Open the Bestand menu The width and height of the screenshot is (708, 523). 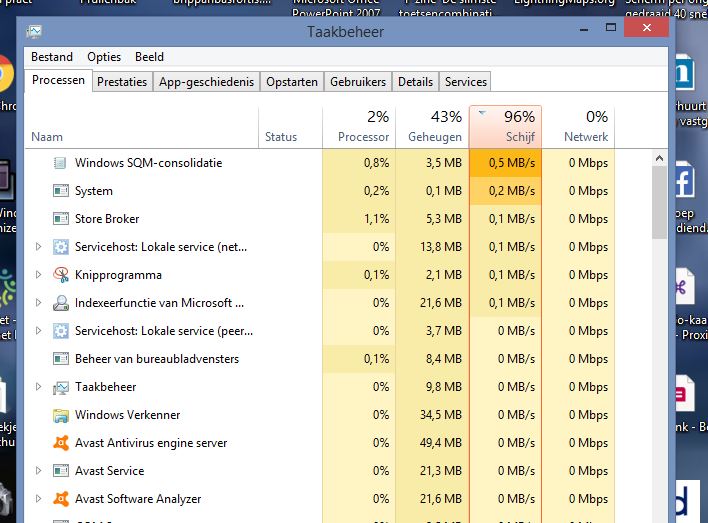(x=52, y=57)
